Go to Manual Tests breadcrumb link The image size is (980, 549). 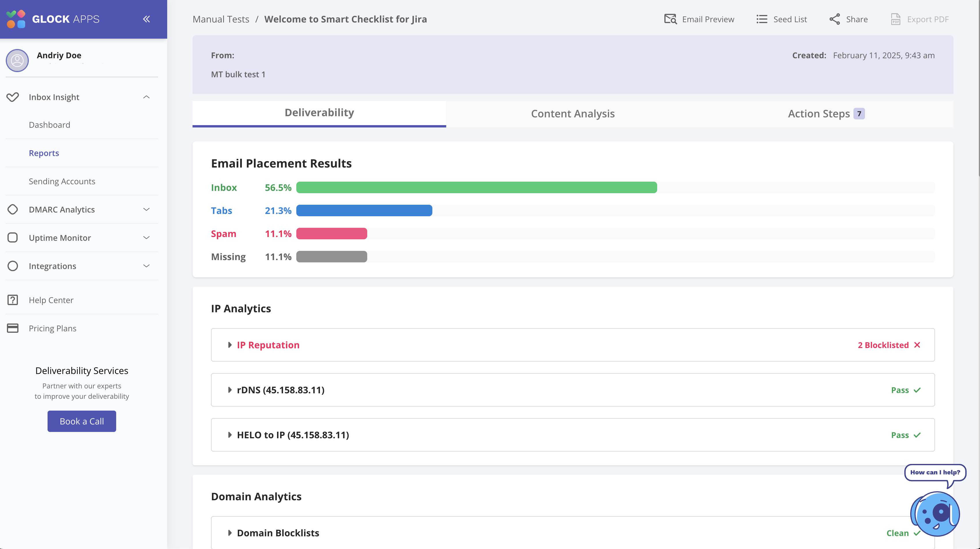[x=221, y=19]
